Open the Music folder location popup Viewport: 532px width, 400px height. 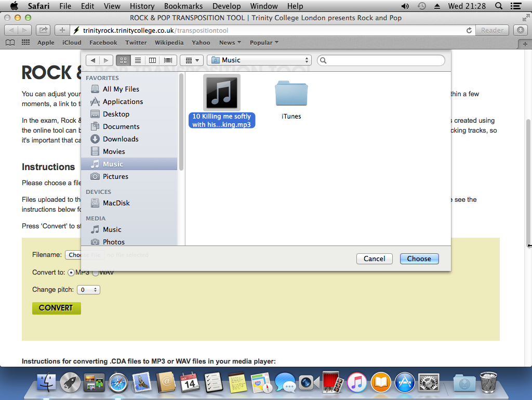point(260,60)
